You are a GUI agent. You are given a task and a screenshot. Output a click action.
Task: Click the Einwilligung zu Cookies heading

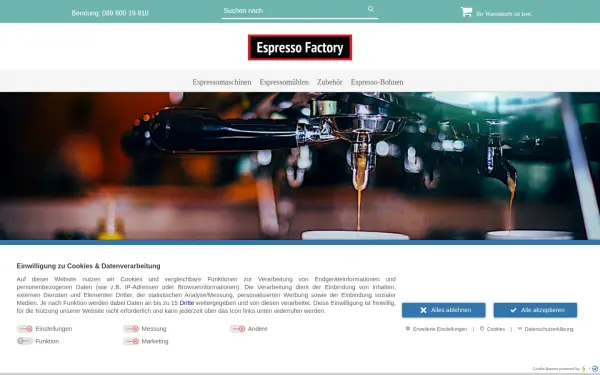[x=88, y=266]
